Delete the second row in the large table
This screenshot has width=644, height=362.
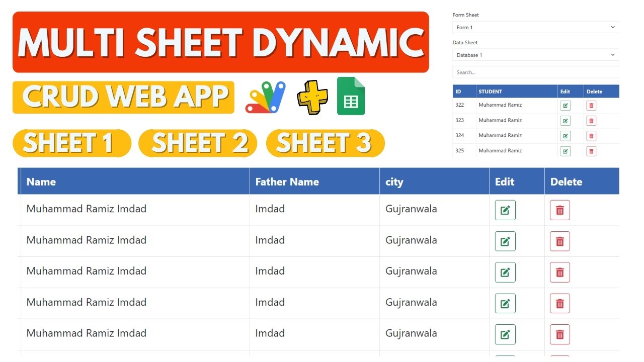click(560, 241)
